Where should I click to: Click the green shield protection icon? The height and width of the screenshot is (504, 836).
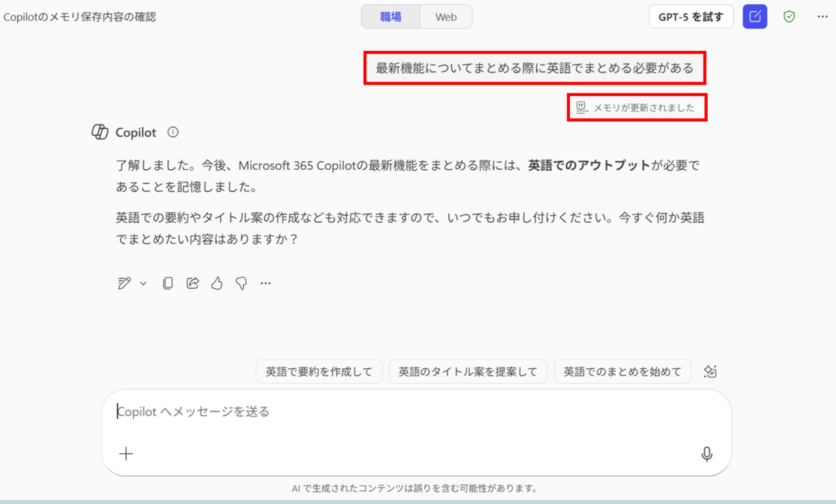pos(789,17)
